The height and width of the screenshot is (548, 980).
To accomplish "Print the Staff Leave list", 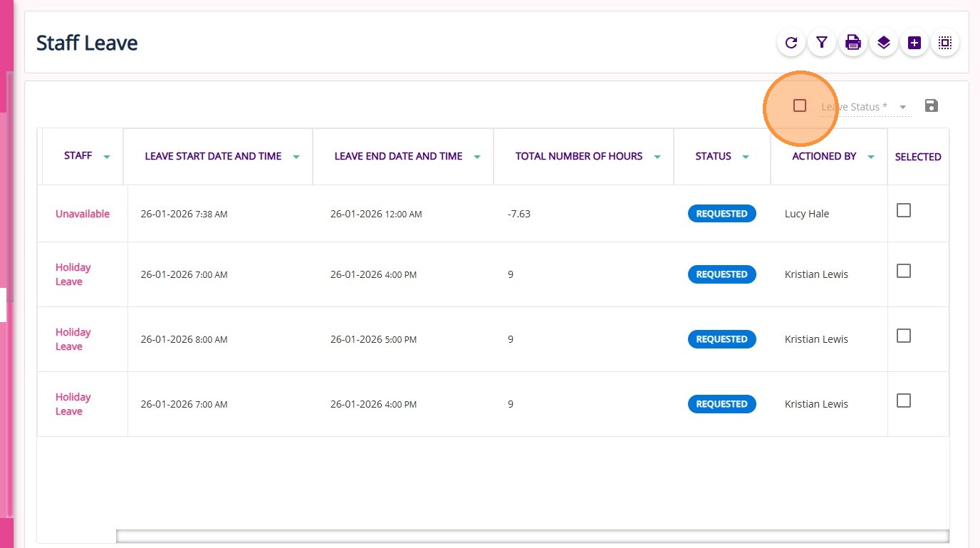I will [x=853, y=43].
